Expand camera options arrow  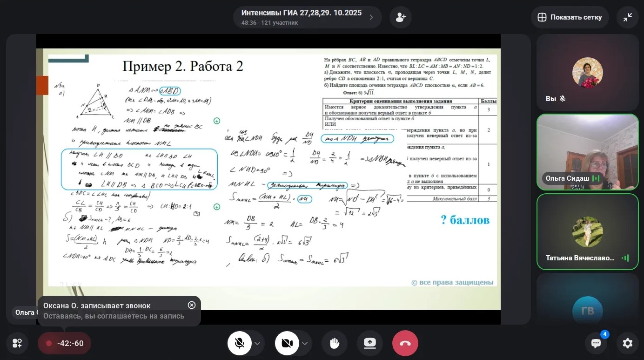[305, 344]
